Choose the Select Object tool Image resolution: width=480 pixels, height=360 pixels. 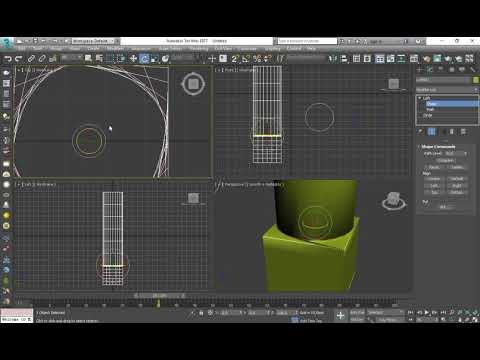click(88, 59)
